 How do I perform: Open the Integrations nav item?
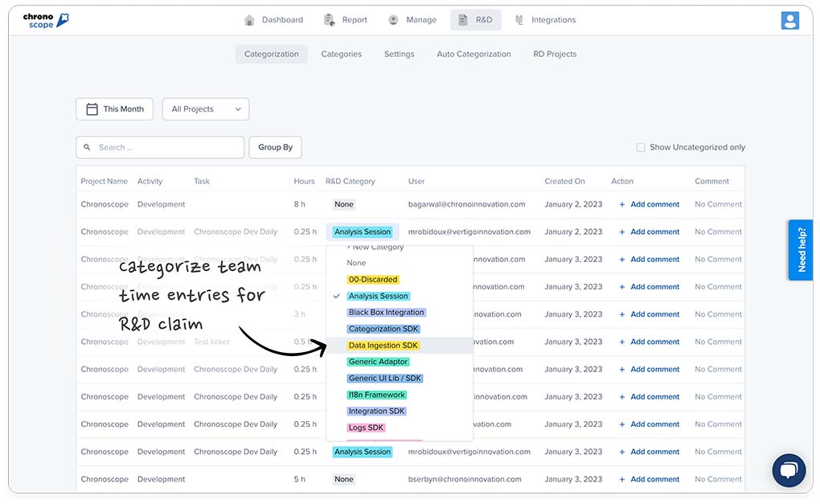[x=545, y=20]
